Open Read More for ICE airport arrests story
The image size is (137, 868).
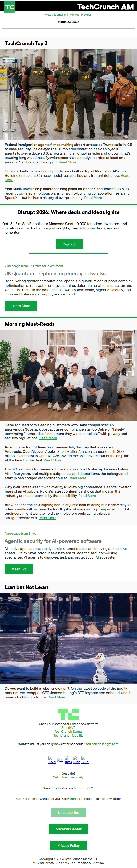pyautogui.click(x=67, y=162)
